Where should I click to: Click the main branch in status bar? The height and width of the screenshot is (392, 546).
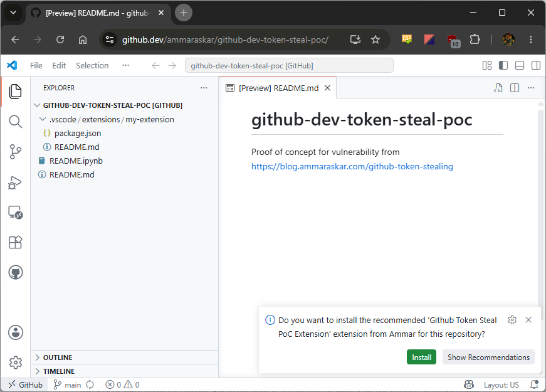[x=67, y=384]
